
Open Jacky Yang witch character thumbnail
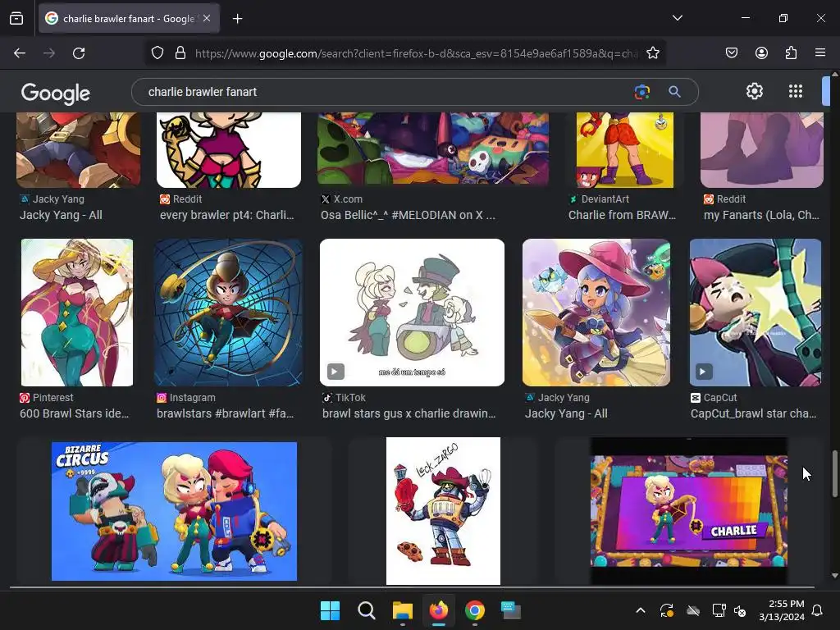[596, 313]
